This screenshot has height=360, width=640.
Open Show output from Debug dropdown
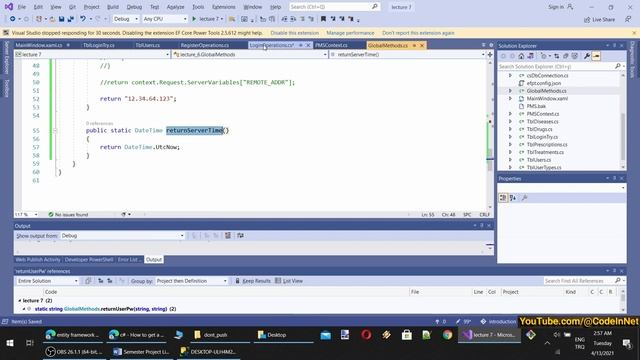(x=122, y=236)
